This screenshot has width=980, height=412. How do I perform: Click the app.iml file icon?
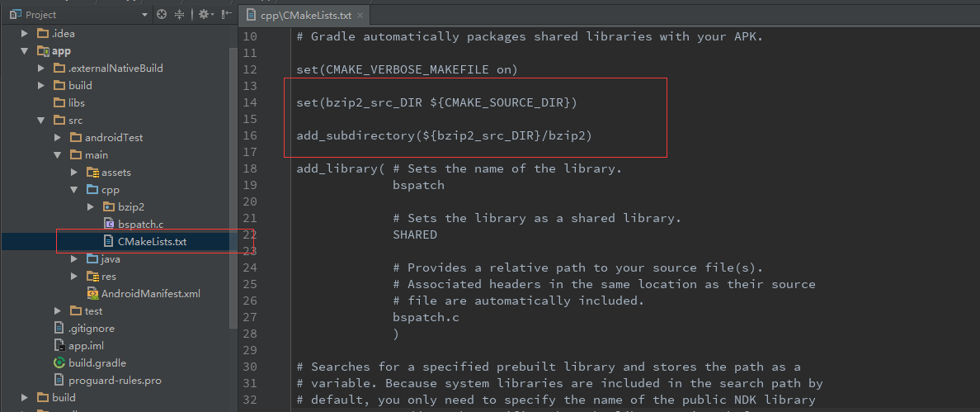59,345
